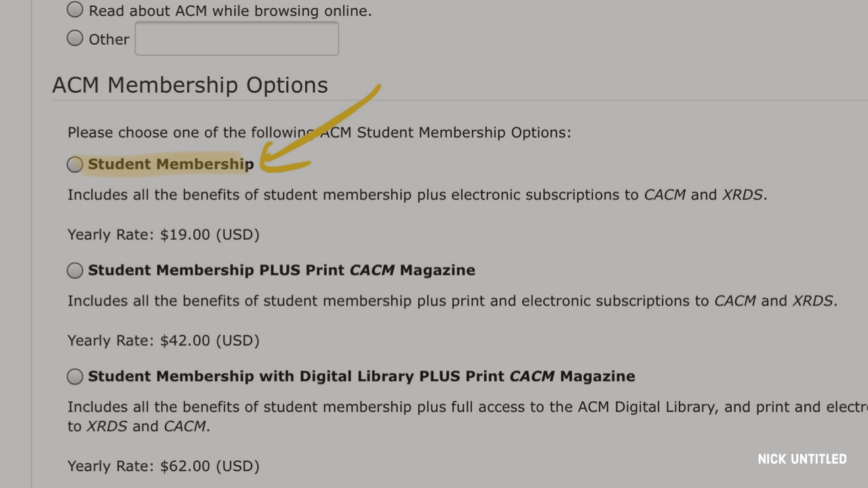The image size is (868, 488).
Task: Click the 'Yearly Rate: $42.00 (USD)' text
Action: point(163,341)
